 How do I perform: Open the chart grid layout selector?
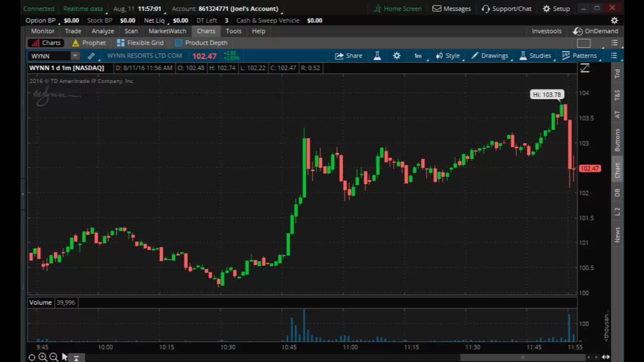tap(584, 43)
